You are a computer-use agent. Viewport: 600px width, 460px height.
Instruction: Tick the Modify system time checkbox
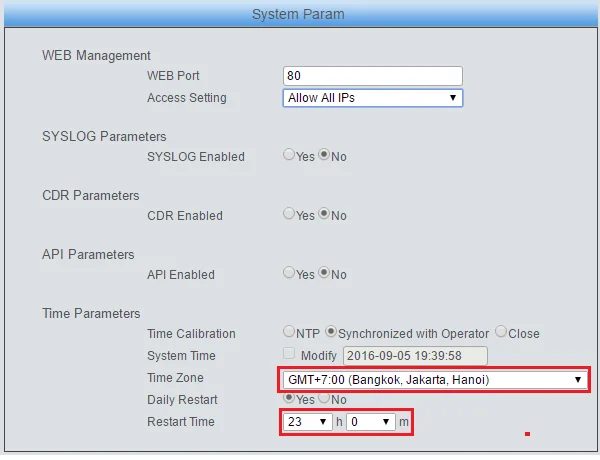pos(289,353)
